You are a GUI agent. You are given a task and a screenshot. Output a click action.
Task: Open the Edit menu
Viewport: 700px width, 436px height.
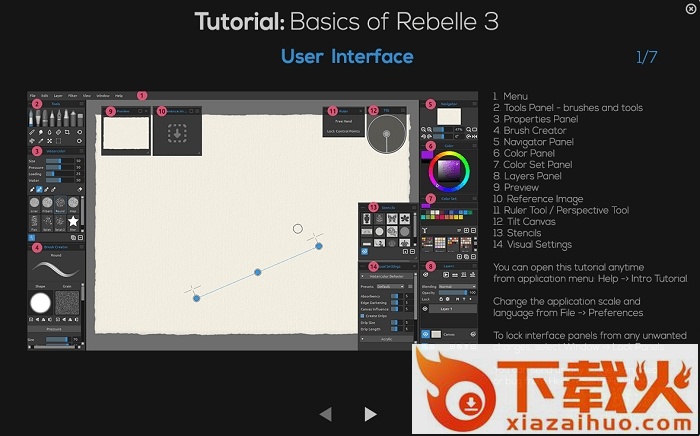(45, 96)
